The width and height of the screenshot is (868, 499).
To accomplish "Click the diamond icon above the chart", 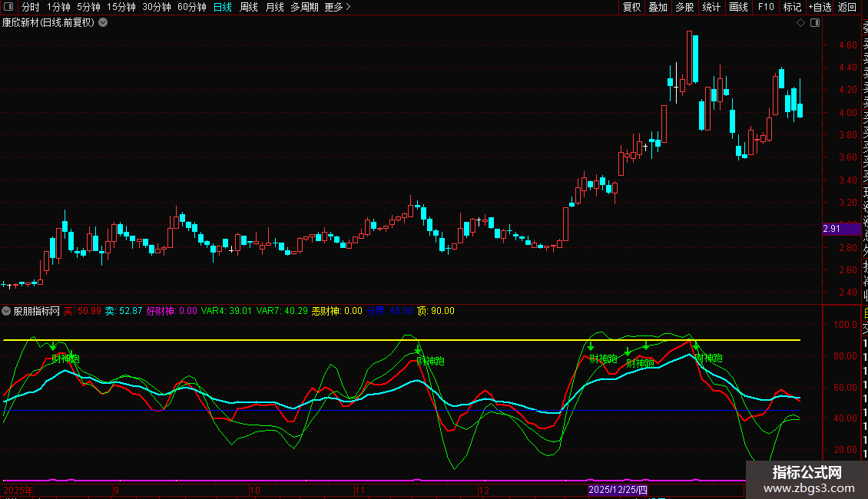I will [x=800, y=23].
